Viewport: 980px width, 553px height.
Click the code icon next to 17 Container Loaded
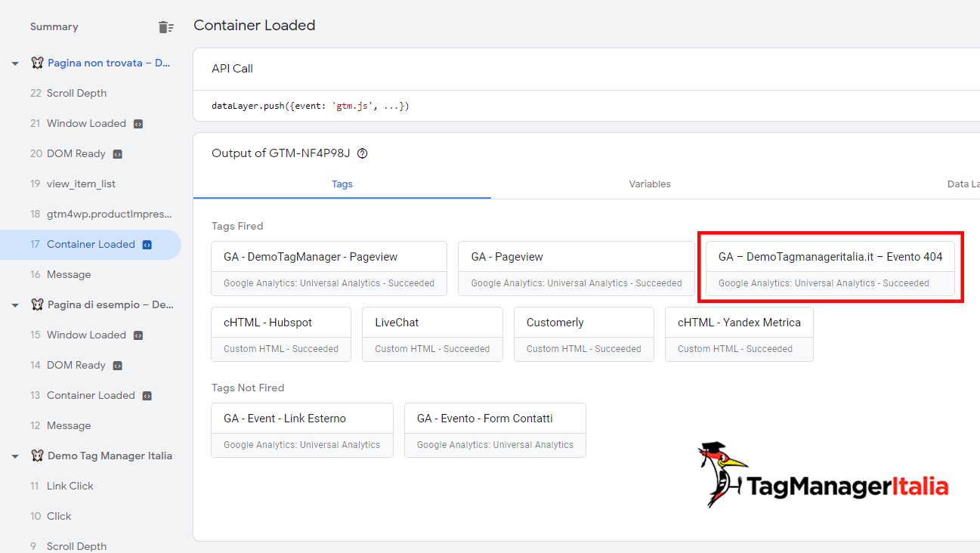click(147, 244)
